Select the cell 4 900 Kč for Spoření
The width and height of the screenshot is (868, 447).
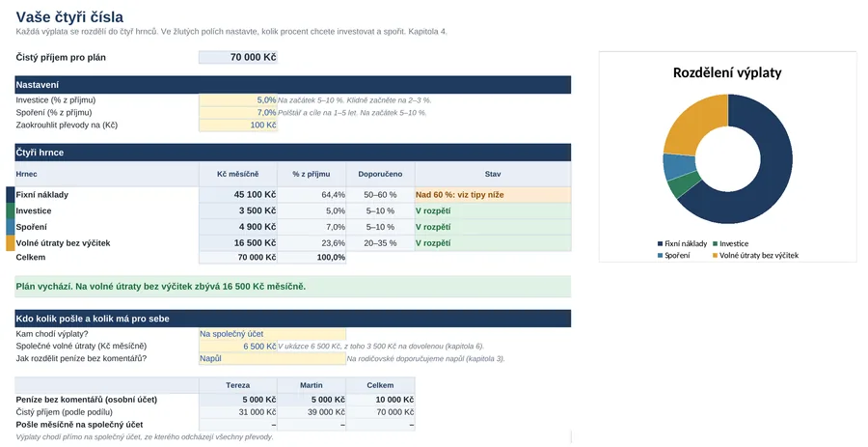click(238, 227)
